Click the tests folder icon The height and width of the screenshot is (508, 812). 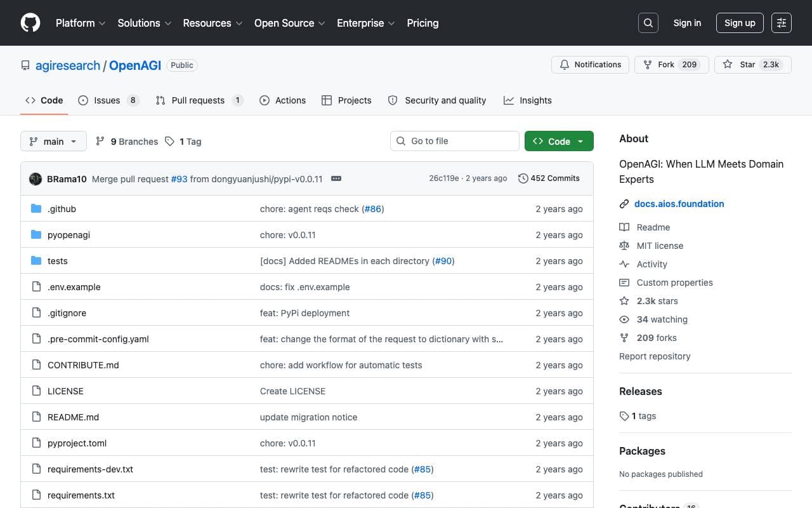pyautogui.click(x=36, y=261)
